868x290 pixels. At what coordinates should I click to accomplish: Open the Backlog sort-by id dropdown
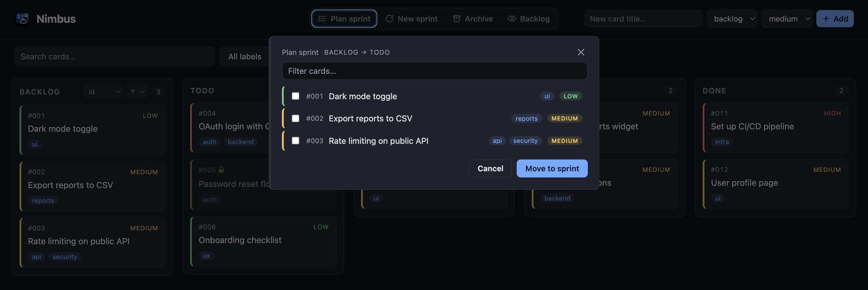tap(104, 92)
